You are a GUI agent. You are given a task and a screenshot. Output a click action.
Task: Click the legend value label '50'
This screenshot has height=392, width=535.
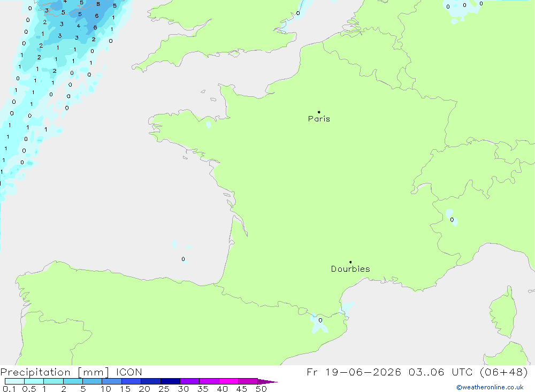tap(261, 389)
